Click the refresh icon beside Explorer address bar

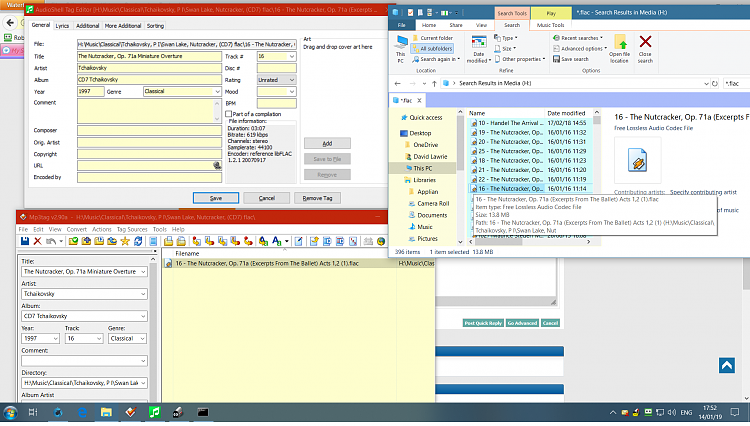[x=715, y=84]
